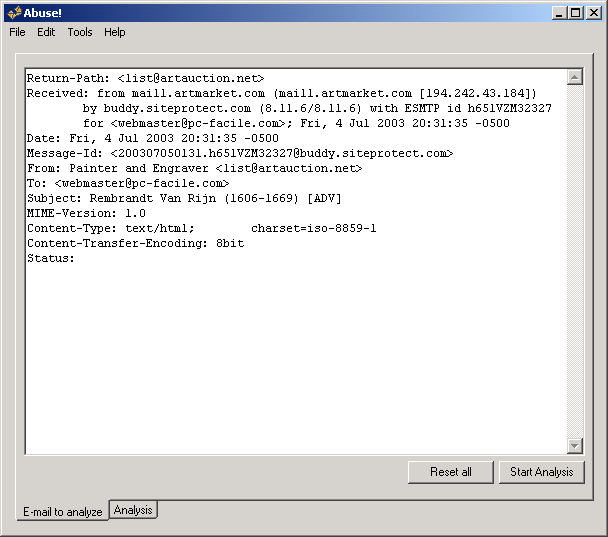The width and height of the screenshot is (608, 537).
Task: Open the Tools menu
Action: 80,32
